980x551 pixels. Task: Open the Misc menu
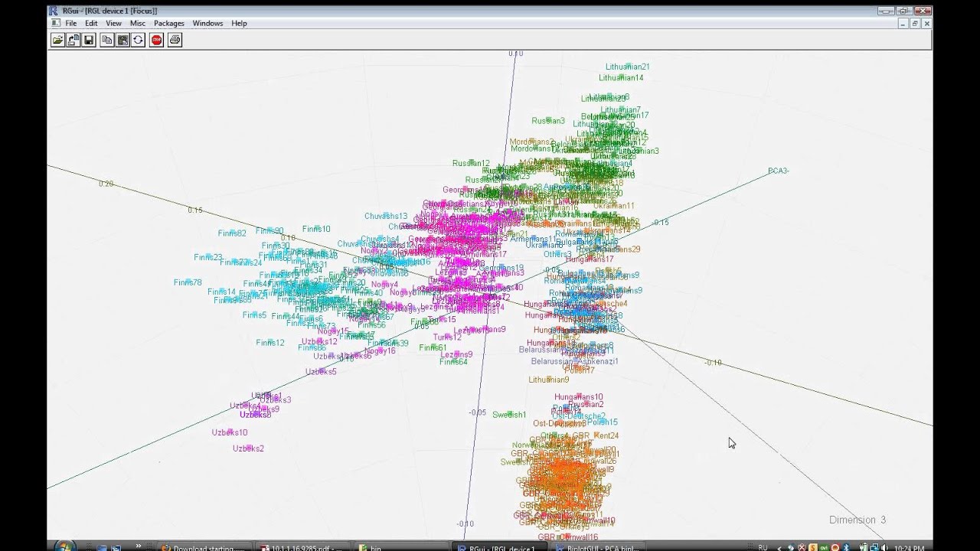(x=138, y=24)
